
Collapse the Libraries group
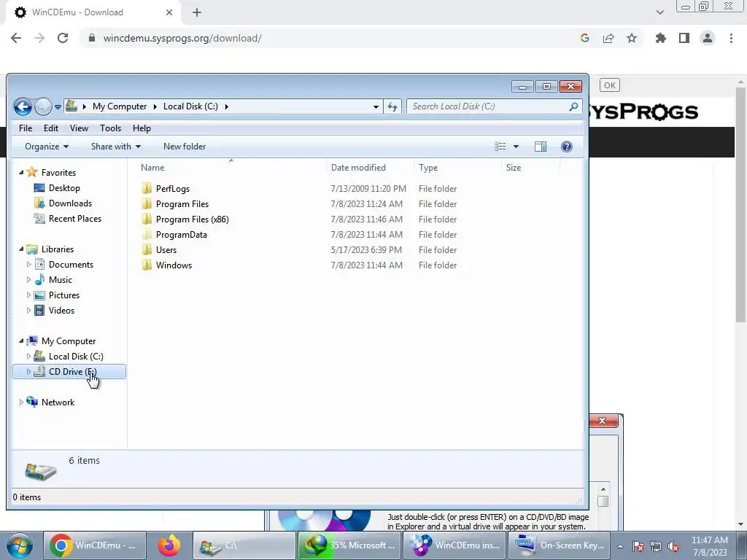click(x=21, y=249)
